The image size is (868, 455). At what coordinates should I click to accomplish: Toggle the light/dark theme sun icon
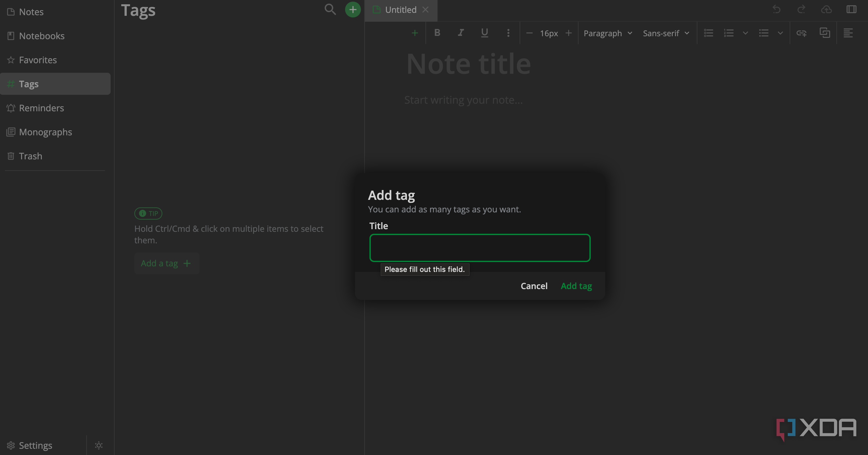(x=99, y=445)
